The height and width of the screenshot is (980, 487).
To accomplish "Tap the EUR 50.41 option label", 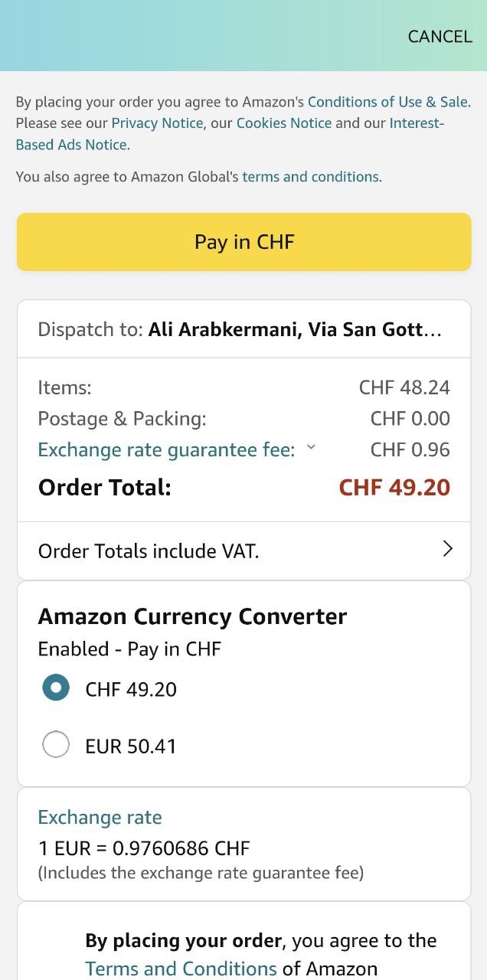I will pos(131,746).
